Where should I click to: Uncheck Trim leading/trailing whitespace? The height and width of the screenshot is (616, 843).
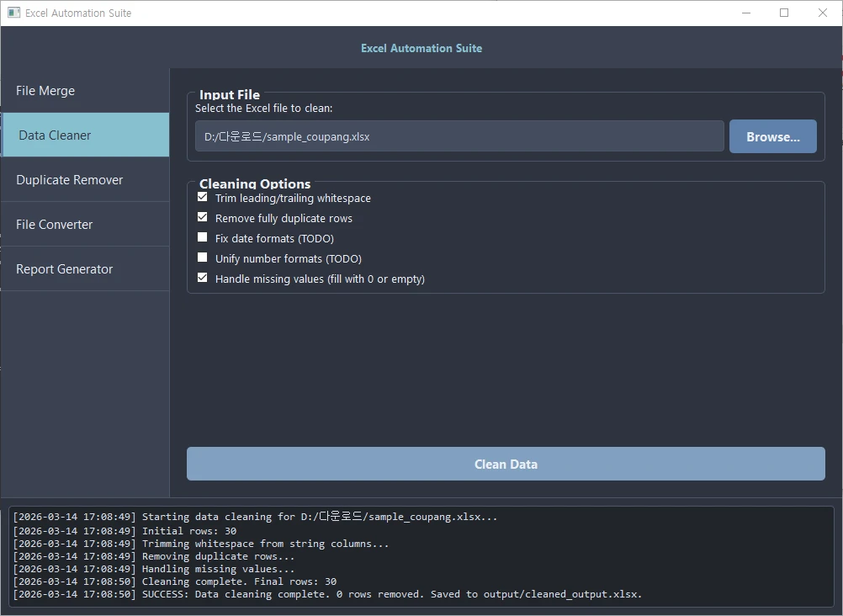click(x=202, y=198)
